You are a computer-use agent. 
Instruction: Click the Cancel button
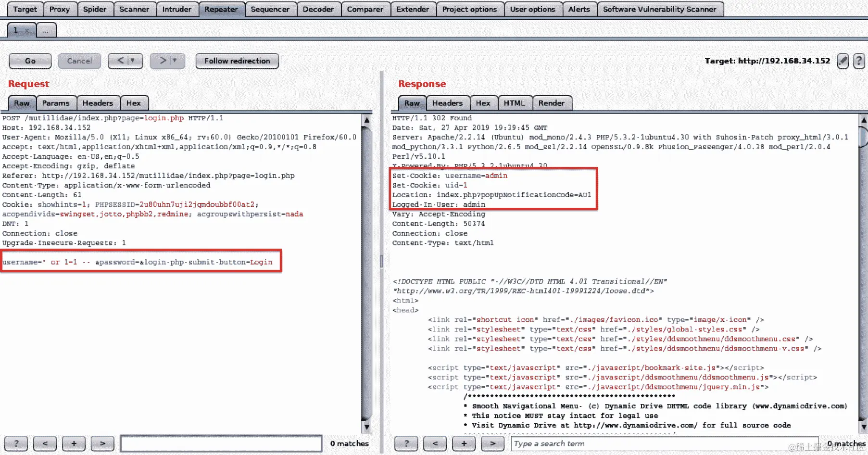[x=79, y=61]
